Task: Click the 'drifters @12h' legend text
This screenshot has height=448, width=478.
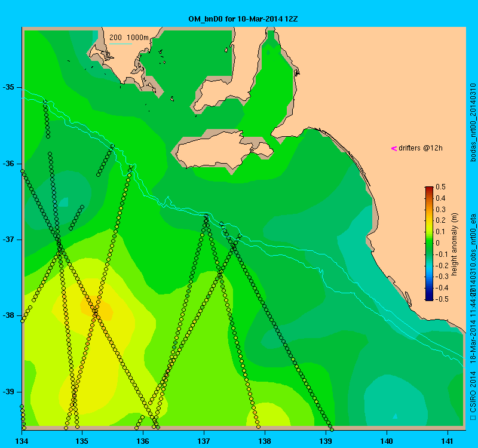Action: pos(421,148)
